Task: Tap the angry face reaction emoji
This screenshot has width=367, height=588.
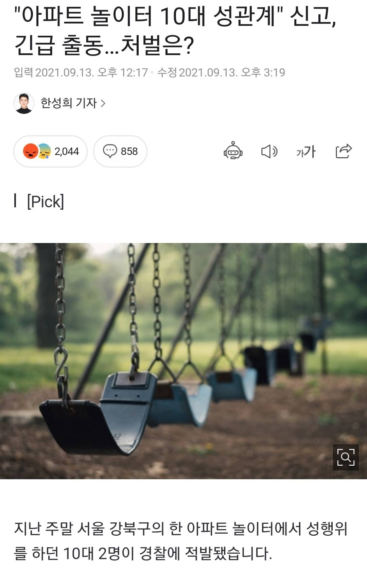Action: (31, 151)
